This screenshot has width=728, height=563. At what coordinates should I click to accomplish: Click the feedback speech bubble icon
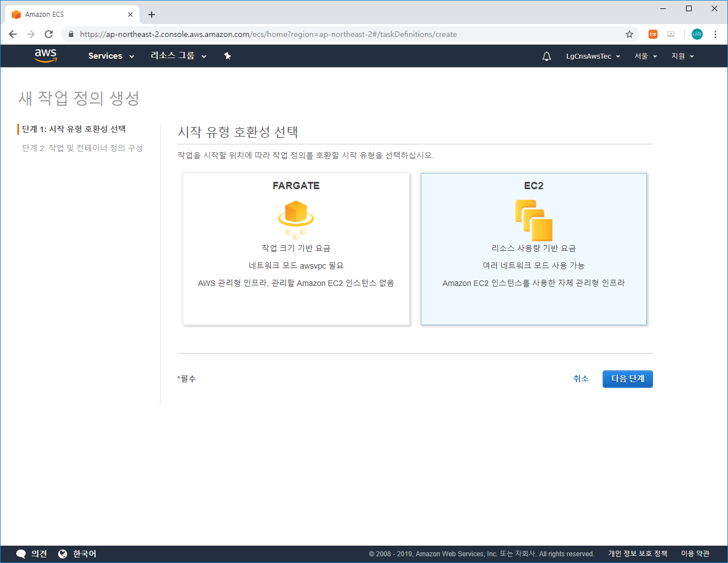(21, 553)
